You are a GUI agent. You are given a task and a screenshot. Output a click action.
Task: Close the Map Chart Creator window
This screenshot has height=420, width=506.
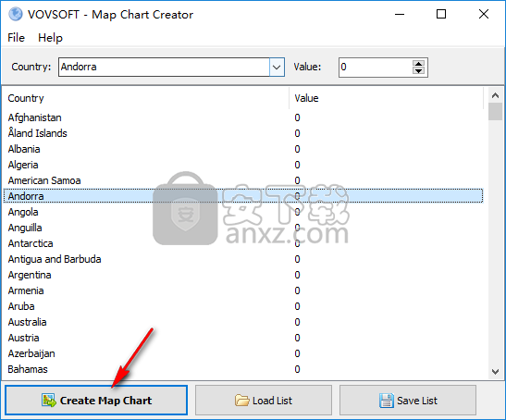coord(484,14)
